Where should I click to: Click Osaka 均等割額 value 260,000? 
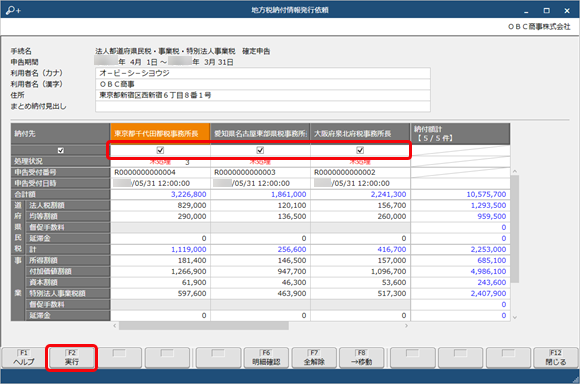point(392,216)
